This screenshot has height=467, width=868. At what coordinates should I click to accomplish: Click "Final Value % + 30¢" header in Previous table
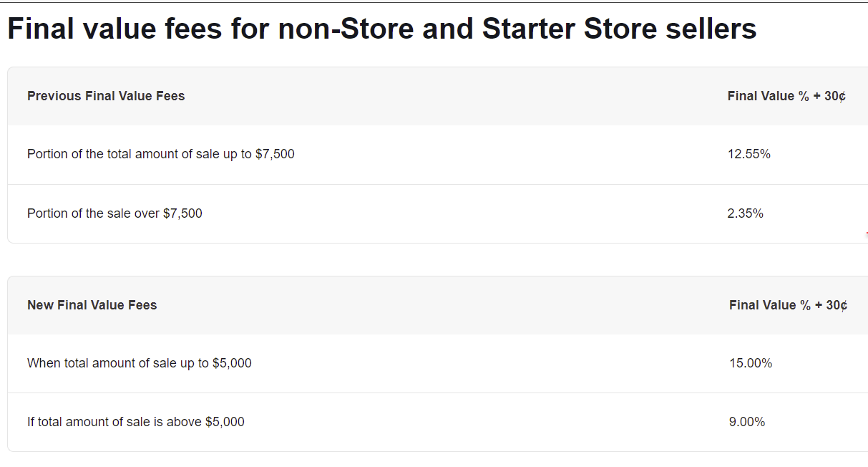(786, 96)
